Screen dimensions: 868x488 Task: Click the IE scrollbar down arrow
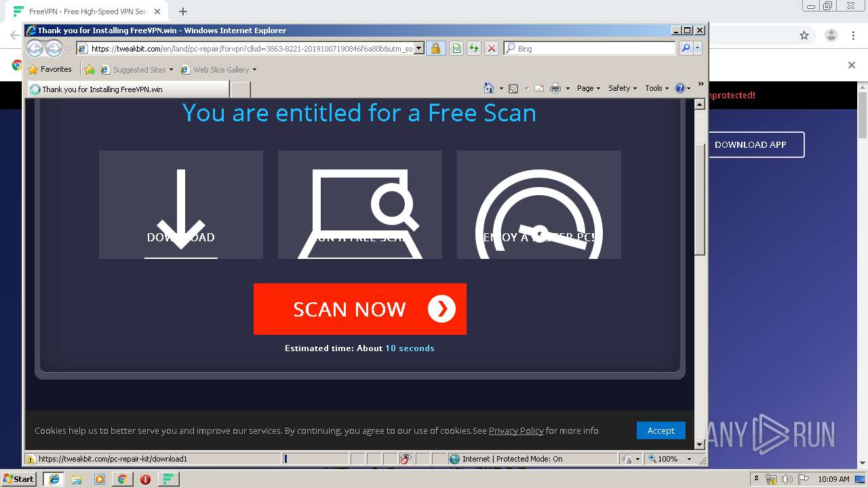coord(701,445)
